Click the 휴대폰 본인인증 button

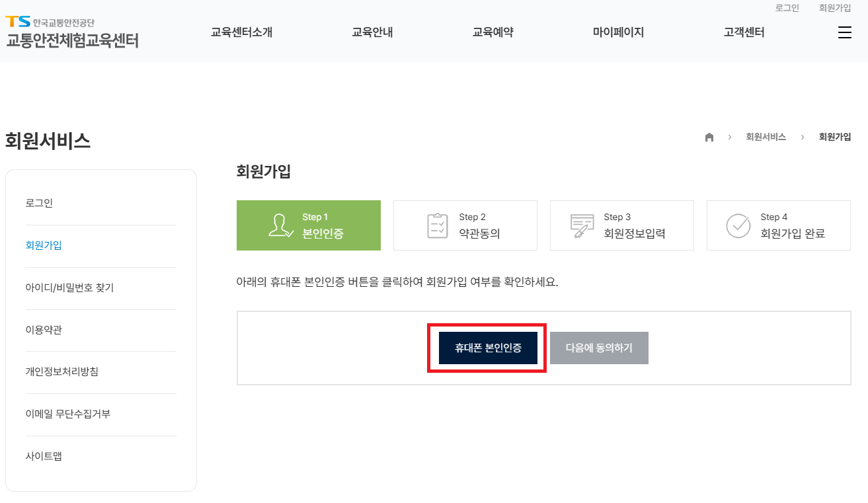pyautogui.click(x=487, y=348)
